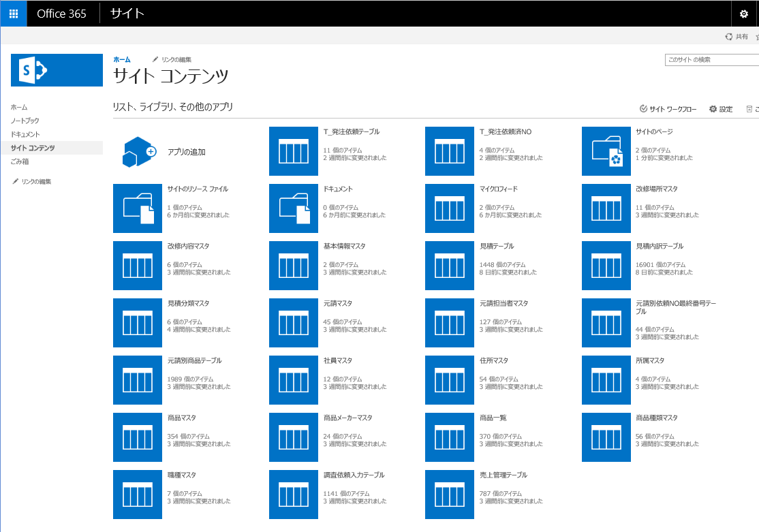Screen dimensions: 759x532
Task: Click the 見積テーブル list tile icon
Action: click(450, 266)
